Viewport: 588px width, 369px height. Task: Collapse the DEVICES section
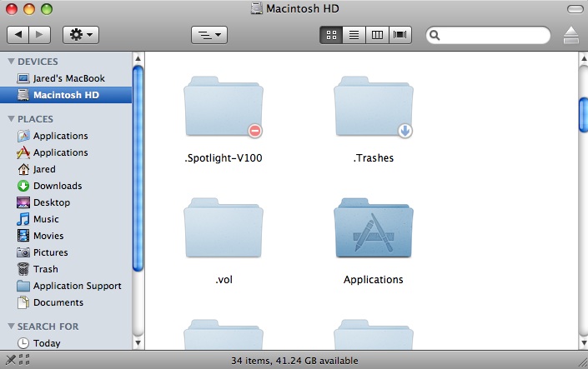pyautogui.click(x=11, y=61)
